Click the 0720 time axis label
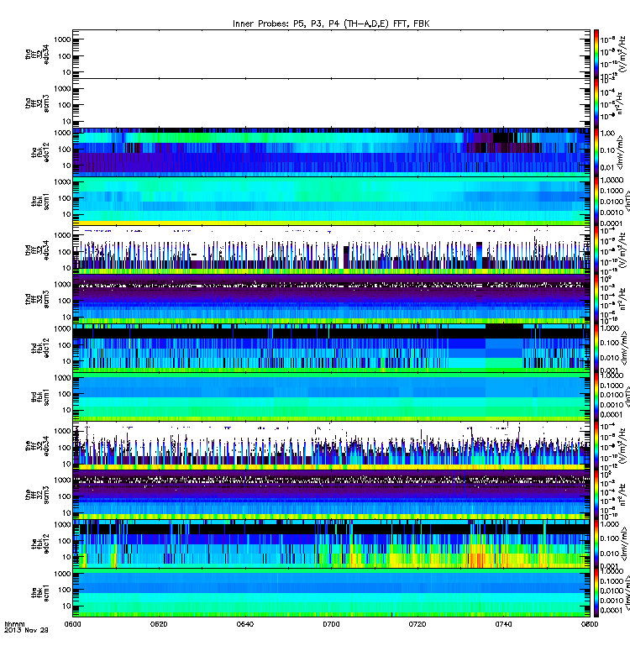The height and width of the screenshot is (672, 630). tap(417, 624)
